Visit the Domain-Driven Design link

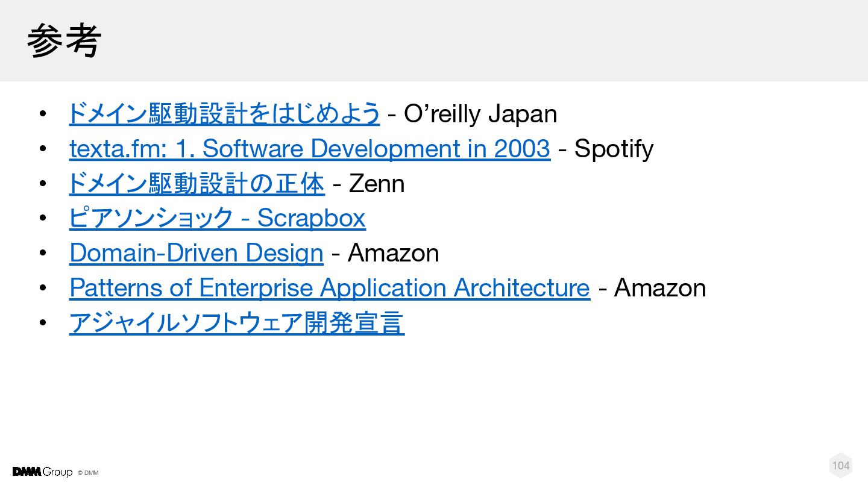pyautogui.click(x=197, y=253)
